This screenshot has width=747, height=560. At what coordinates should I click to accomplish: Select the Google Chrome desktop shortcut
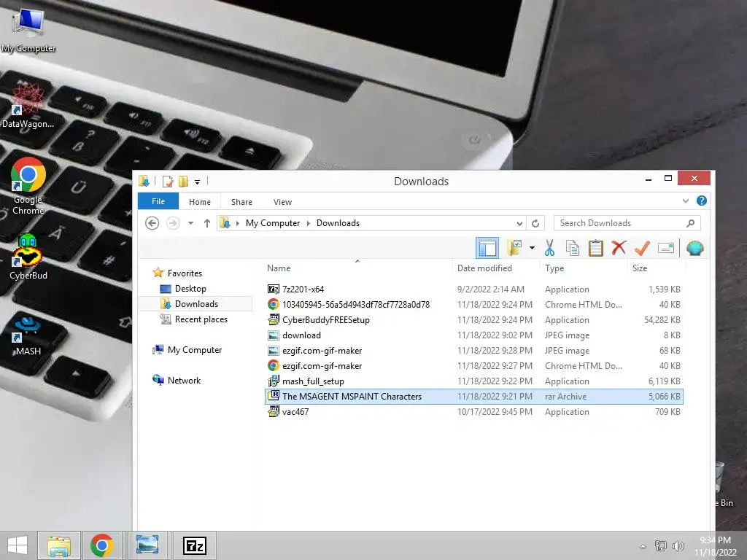click(28, 187)
